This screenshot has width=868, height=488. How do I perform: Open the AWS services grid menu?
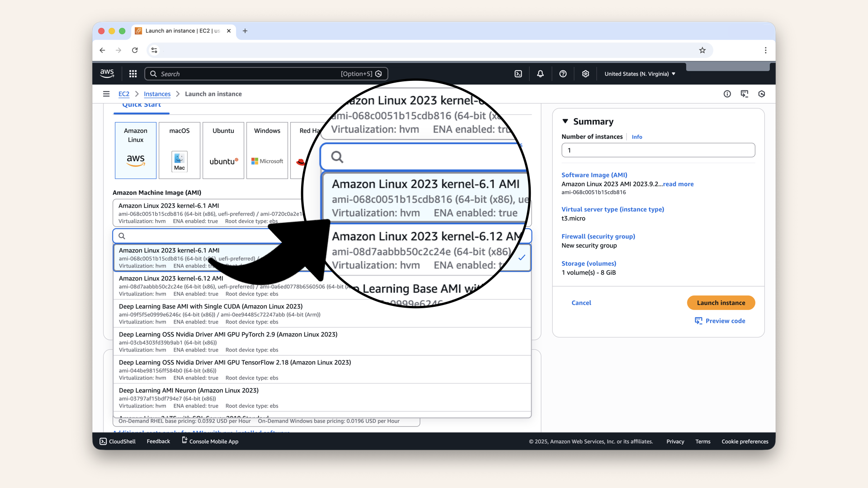(132, 73)
